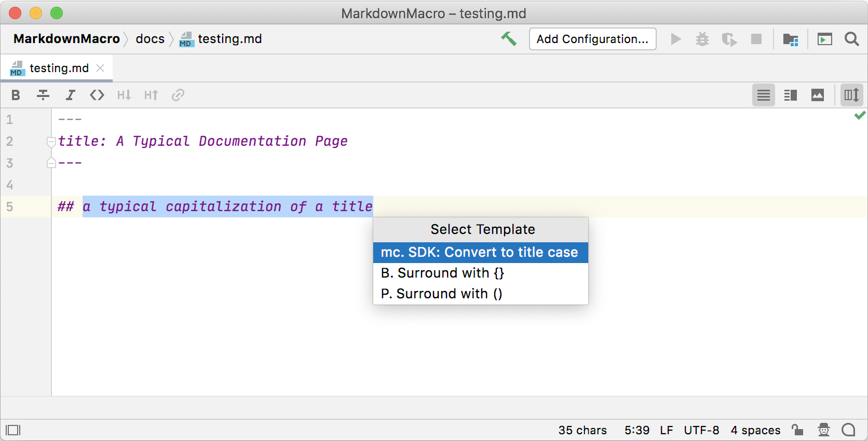868x441 pixels.
Task: Switch to editor and preview split view
Action: (x=790, y=95)
